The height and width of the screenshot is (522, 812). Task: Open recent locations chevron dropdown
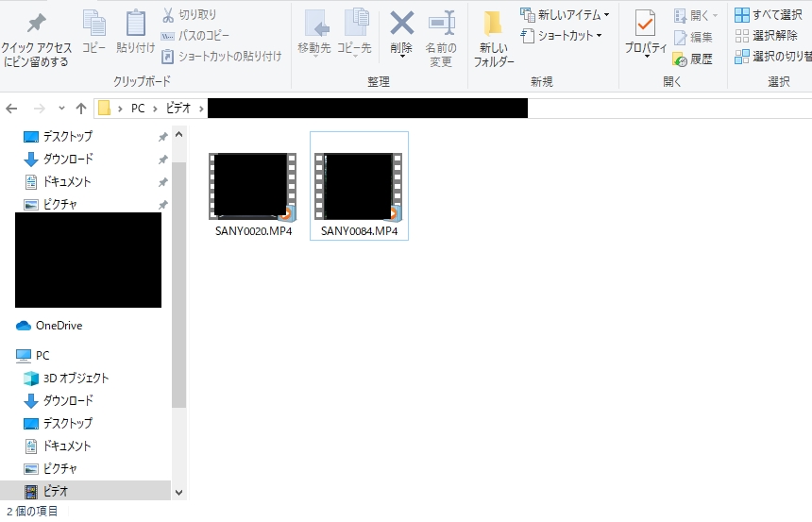pos(61,109)
